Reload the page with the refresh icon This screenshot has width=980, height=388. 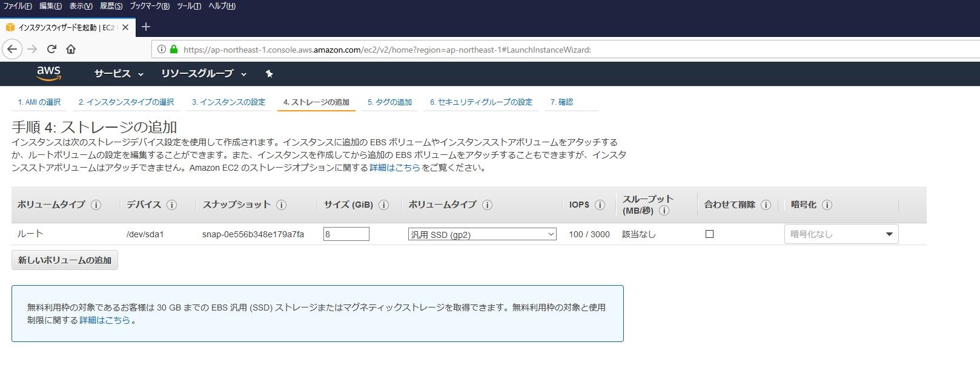click(51, 49)
